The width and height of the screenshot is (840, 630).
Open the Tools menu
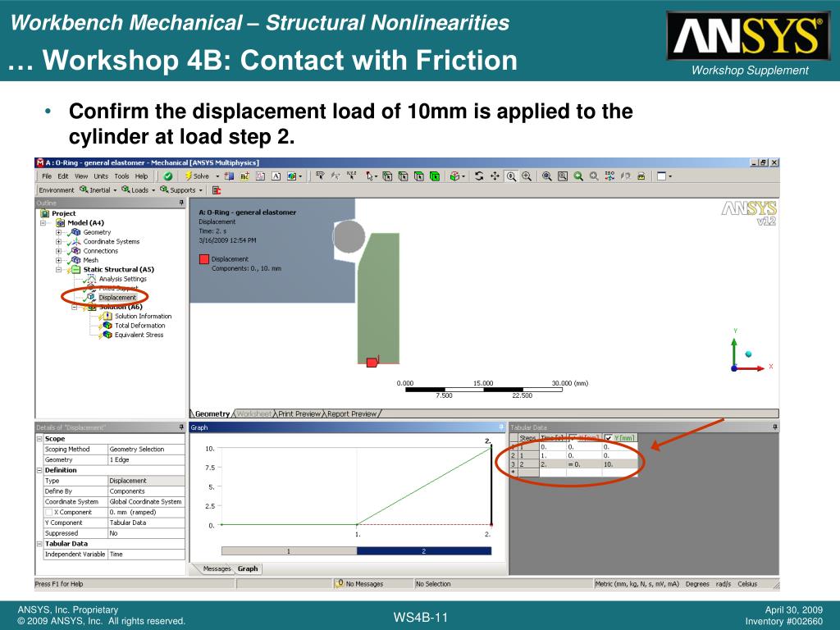[x=121, y=176]
